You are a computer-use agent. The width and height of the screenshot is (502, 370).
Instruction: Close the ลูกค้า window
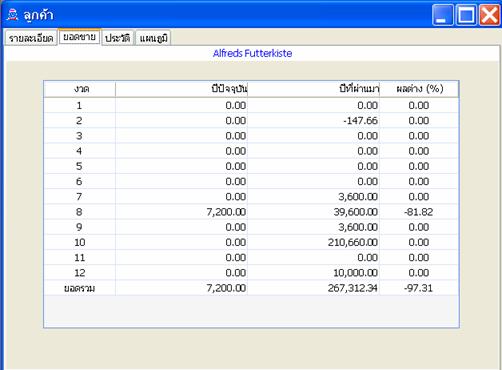(x=489, y=15)
